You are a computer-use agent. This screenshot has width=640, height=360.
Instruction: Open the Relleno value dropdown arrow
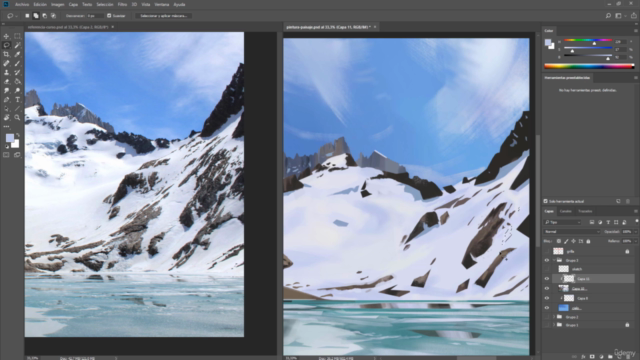(x=636, y=241)
